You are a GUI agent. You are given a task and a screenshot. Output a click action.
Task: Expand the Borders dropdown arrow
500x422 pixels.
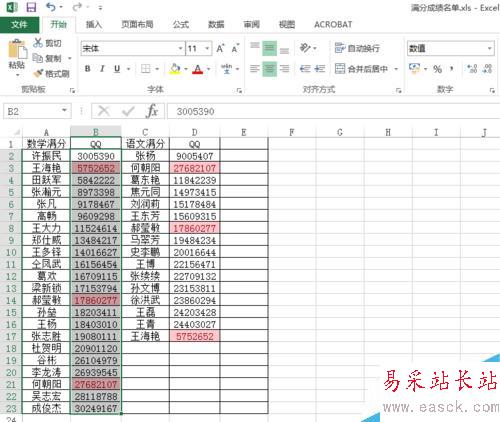[157, 69]
